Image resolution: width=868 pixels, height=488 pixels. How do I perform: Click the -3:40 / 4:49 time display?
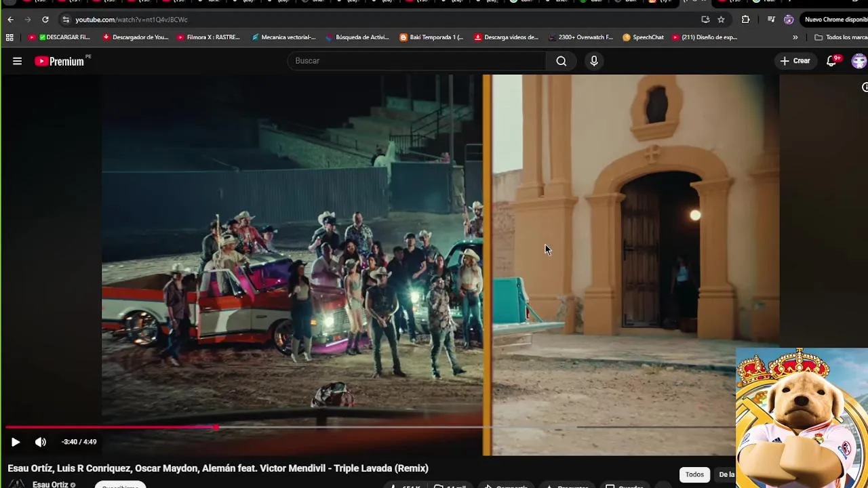pos(79,442)
